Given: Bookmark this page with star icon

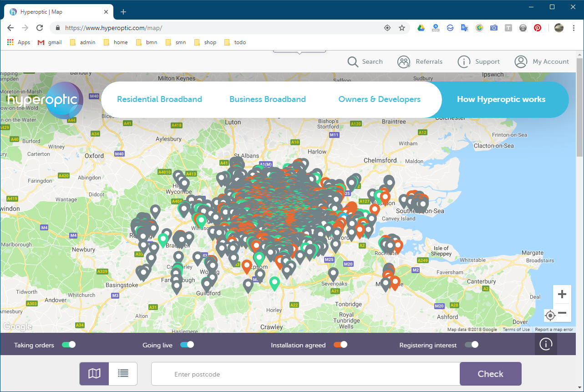Looking at the screenshot, I should click(x=402, y=28).
